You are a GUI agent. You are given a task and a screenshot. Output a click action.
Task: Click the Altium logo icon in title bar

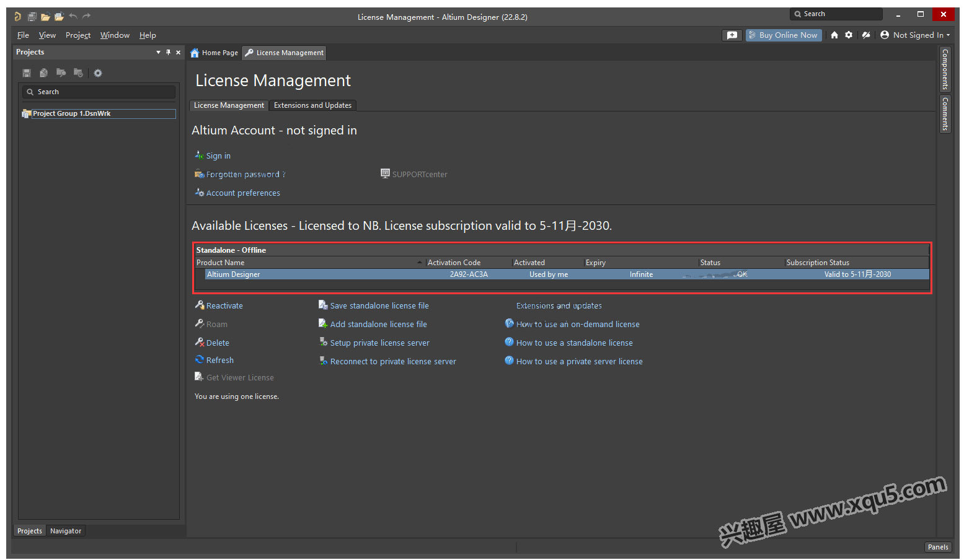click(x=17, y=17)
